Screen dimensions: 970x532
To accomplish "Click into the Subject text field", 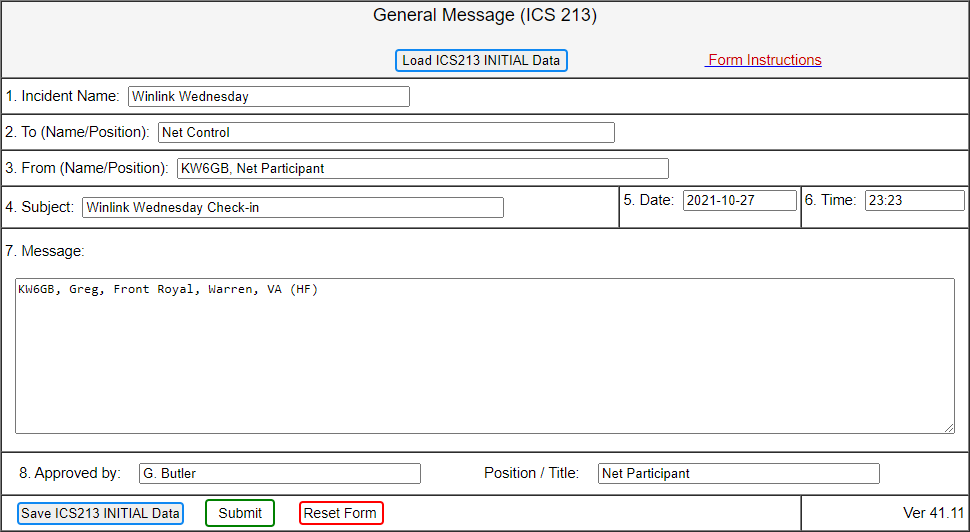I will point(293,208).
